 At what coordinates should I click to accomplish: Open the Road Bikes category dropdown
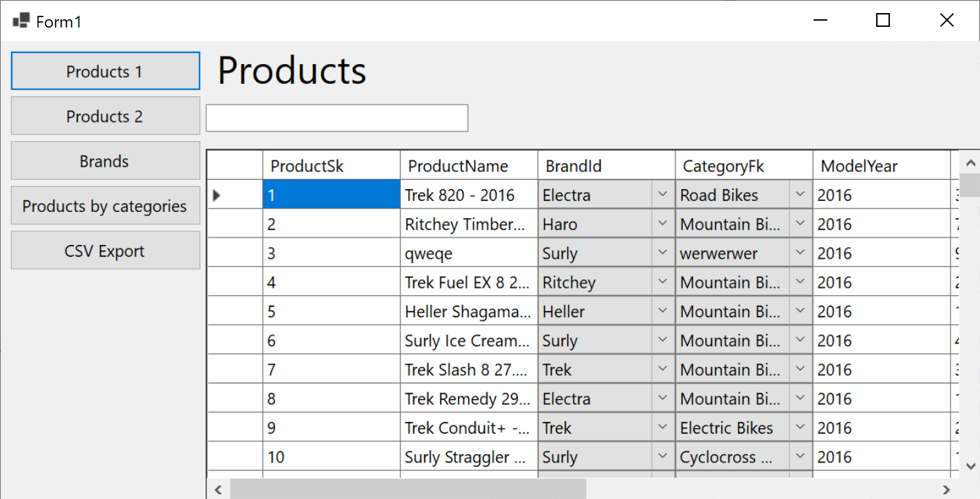800,195
